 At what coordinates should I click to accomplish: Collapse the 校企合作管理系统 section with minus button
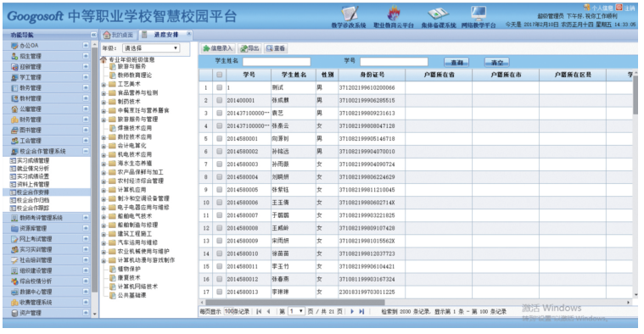86,151
